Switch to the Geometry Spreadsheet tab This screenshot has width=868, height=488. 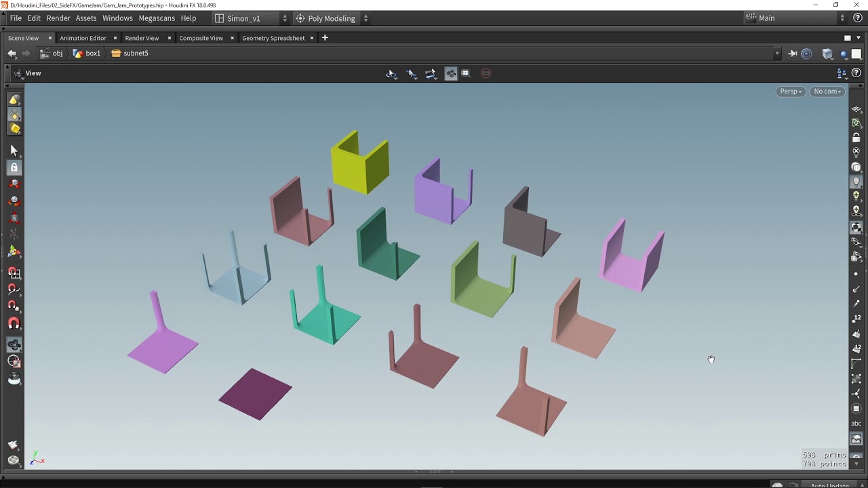(273, 38)
